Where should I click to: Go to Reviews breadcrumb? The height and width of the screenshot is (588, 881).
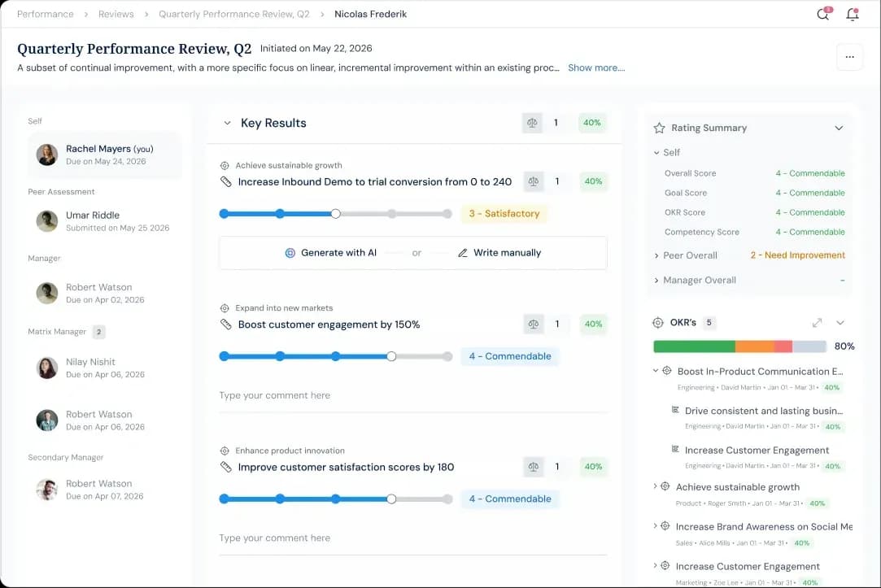116,14
